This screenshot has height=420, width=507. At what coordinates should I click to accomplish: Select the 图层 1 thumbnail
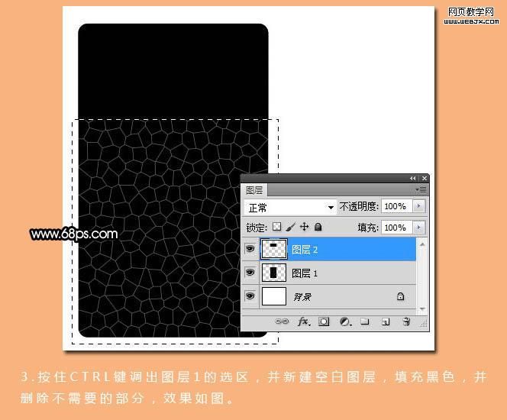[273, 273]
